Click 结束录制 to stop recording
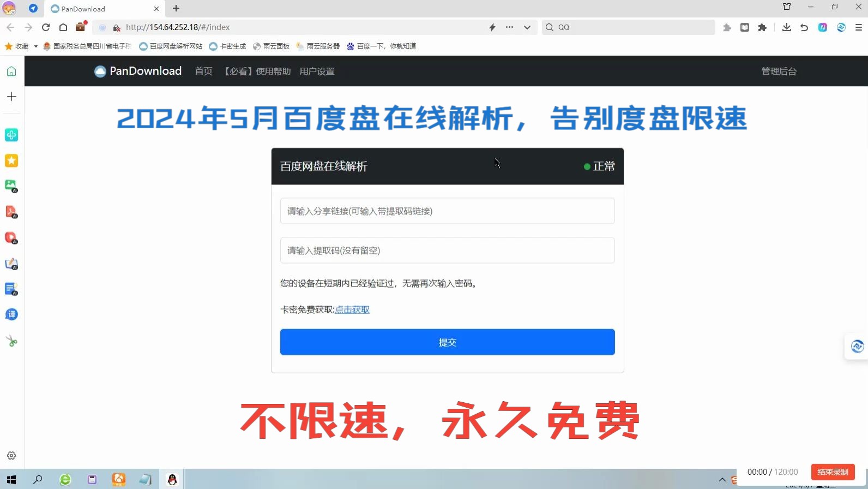The image size is (868, 489). click(x=833, y=472)
